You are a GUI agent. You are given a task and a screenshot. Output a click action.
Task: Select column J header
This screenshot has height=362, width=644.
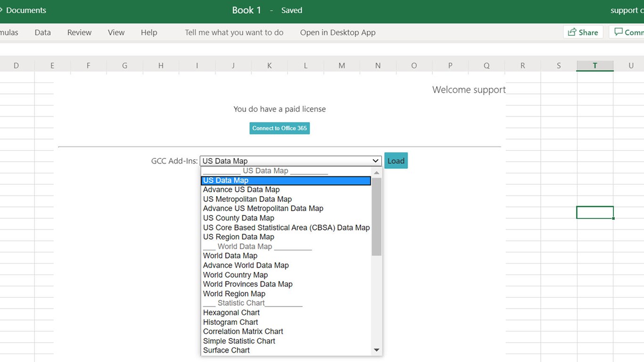[233, 66]
